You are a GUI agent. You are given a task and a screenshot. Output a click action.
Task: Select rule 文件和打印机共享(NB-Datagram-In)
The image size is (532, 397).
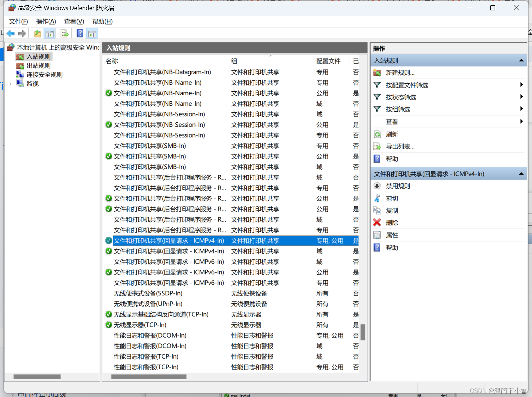point(231,72)
